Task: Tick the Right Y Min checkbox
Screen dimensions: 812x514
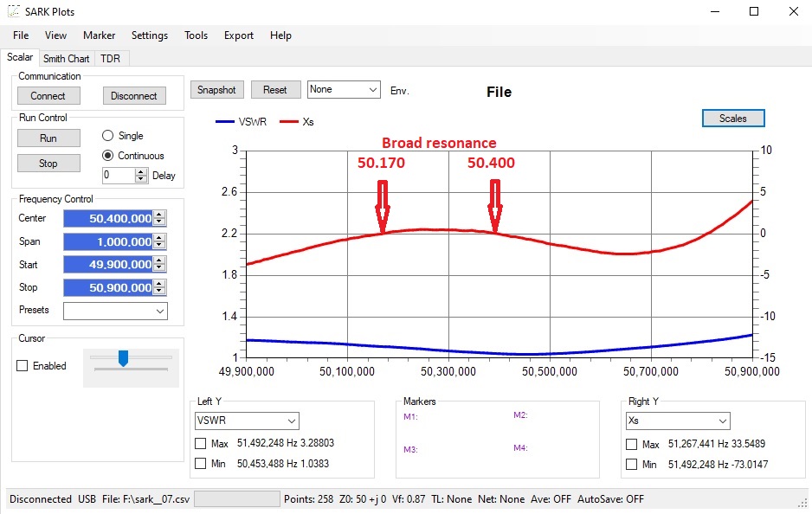Action: [x=632, y=464]
